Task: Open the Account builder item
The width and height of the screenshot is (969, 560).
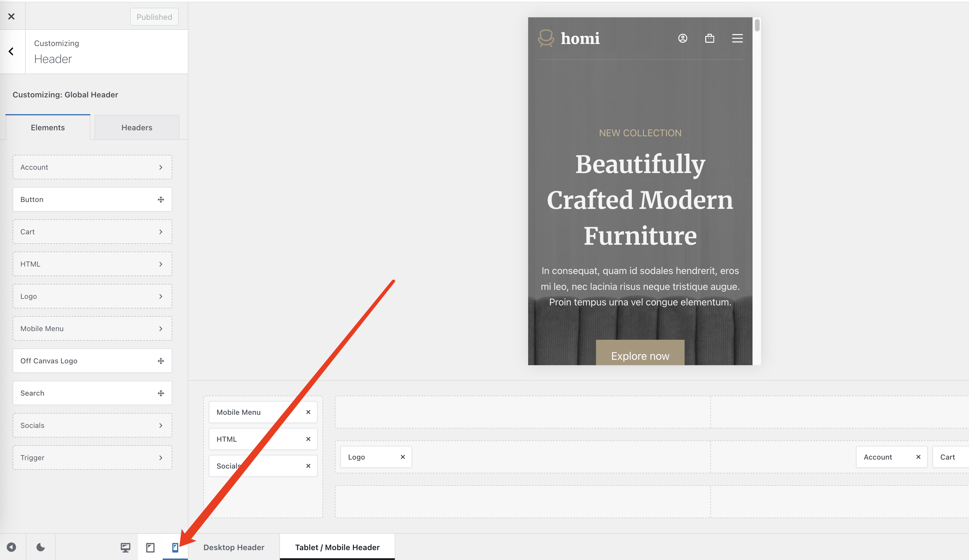Action: coord(892,457)
